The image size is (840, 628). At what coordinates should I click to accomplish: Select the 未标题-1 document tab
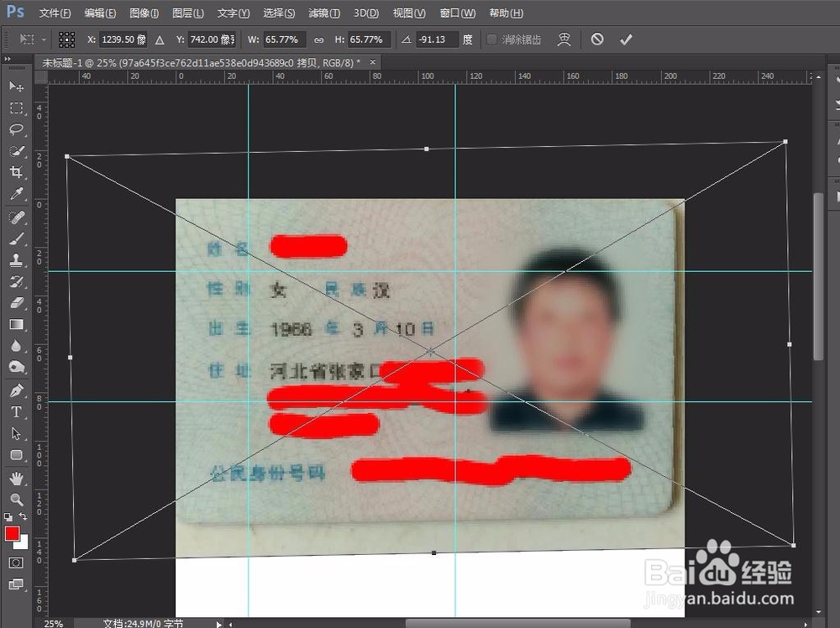tap(201, 63)
